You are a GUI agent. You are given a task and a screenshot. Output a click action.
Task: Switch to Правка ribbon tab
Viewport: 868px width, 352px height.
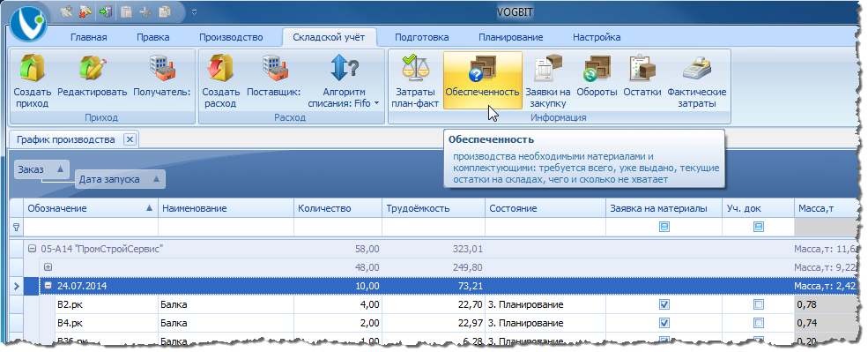pyautogui.click(x=152, y=38)
